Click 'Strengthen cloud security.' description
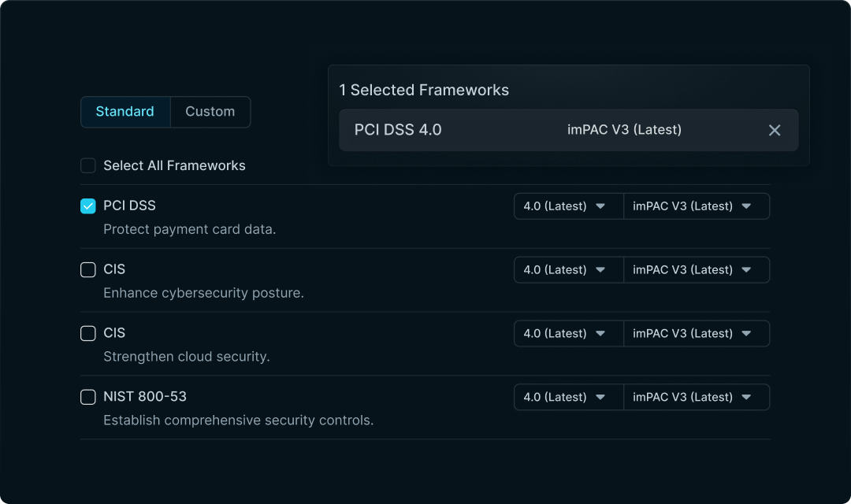This screenshot has width=851, height=504. coord(187,357)
